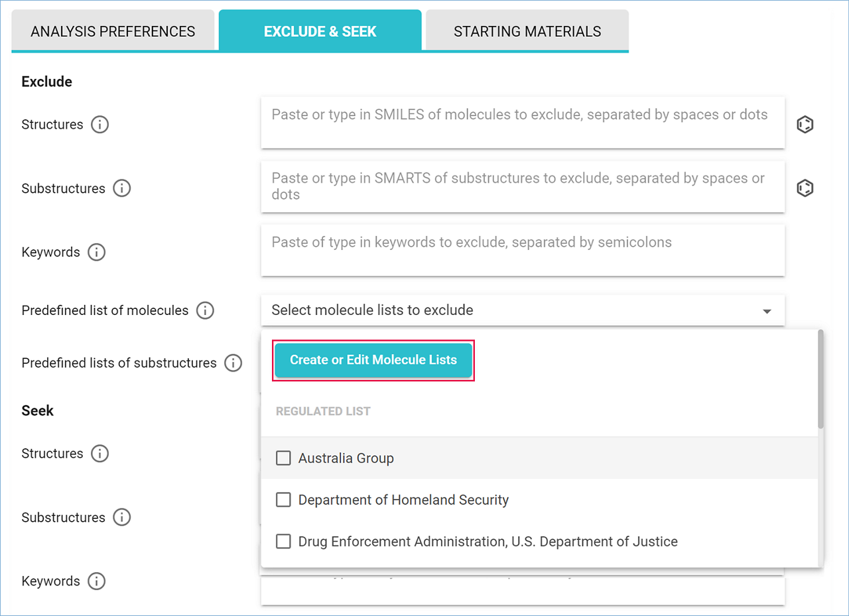Switch to Analysis Preferences tab
The image size is (849, 616).
click(113, 31)
